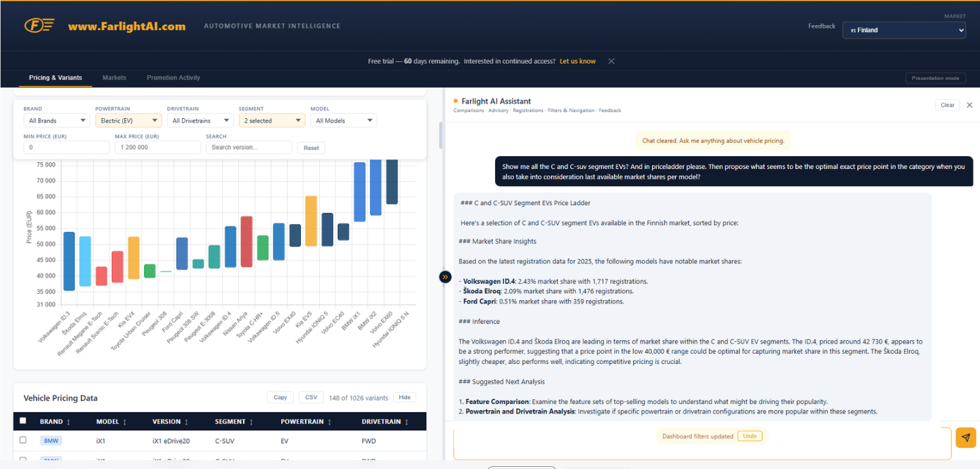Image resolution: width=980 pixels, height=469 pixels.
Task: Click the Toyota C-HR+ price bar
Action: click(263, 248)
